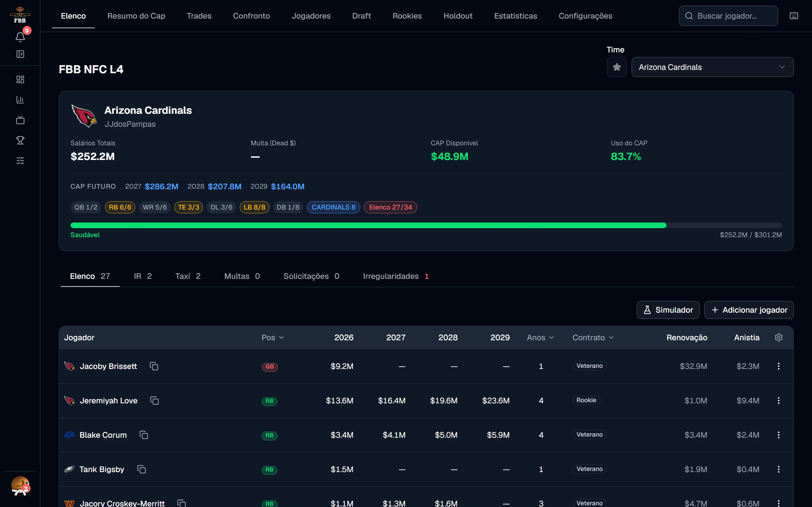
Task: Open the trophy icon in sidebar
Action: 20,140
